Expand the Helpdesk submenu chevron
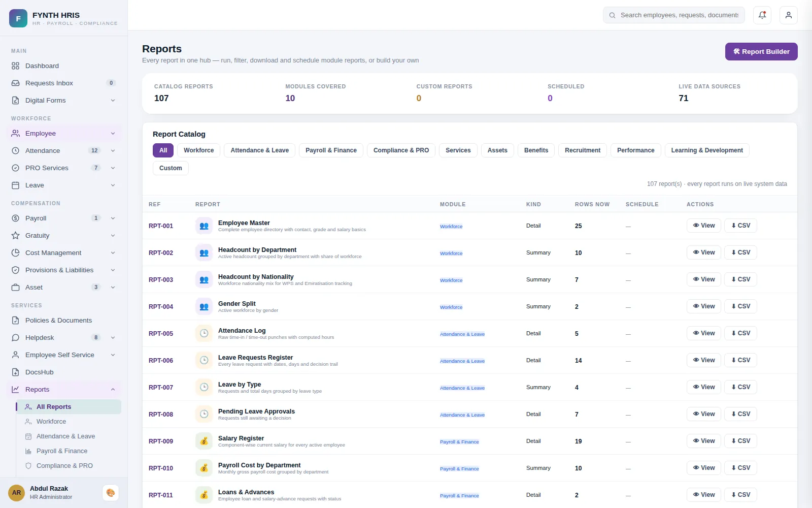The width and height of the screenshot is (812, 508). pyautogui.click(x=113, y=338)
